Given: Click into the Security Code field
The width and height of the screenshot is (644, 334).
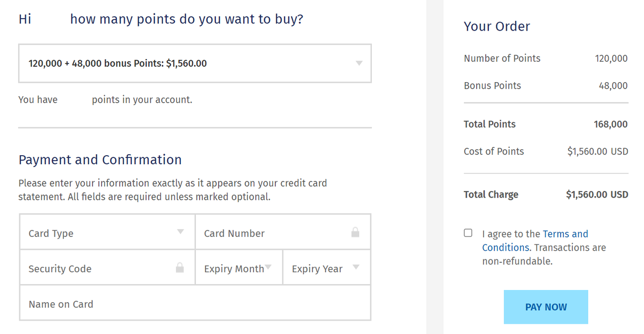Looking at the screenshot, I should 97,268.
